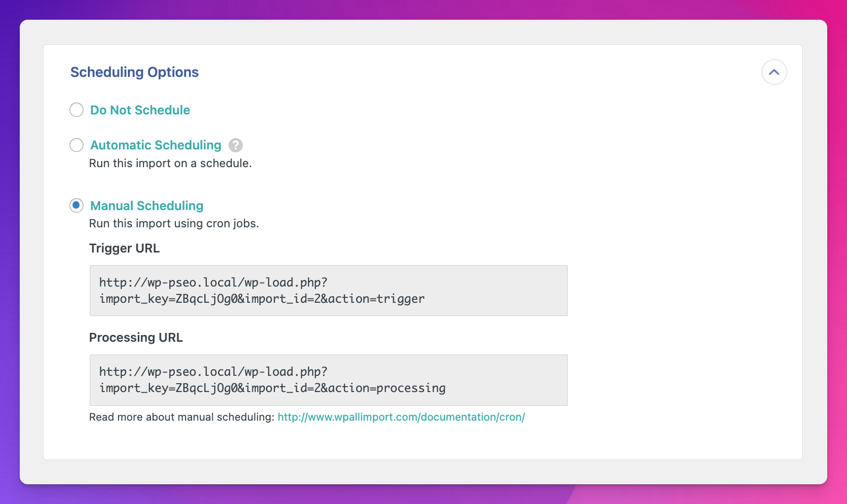Open the Automatic Scheduling help icon
The width and height of the screenshot is (847, 504).
pyautogui.click(x=235, y=145)
